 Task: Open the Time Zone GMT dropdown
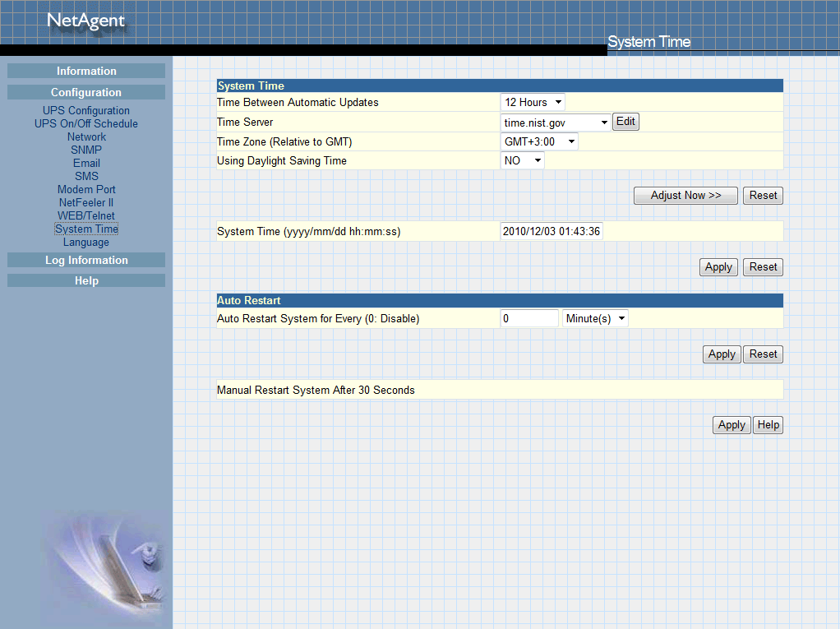coord(539,142)
